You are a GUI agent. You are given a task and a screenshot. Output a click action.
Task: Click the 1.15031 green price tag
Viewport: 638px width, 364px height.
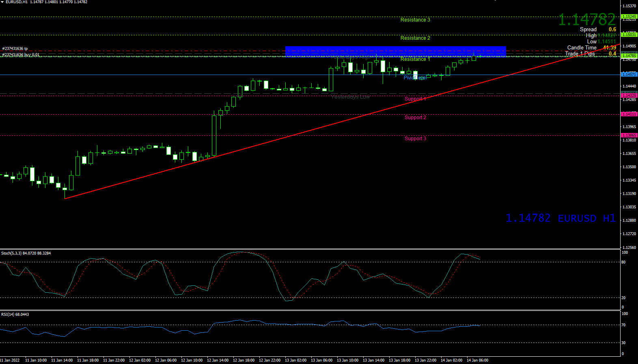(629, 35)
